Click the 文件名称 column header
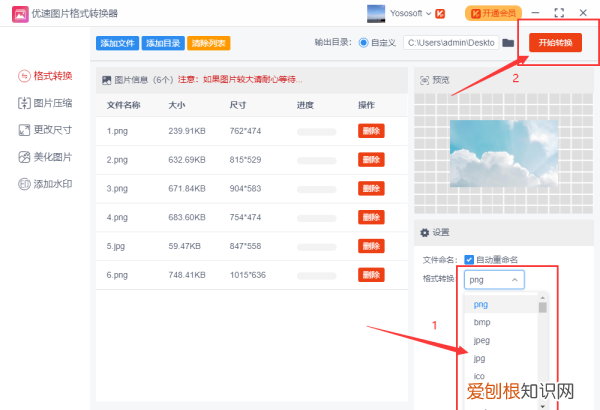This screenshot has height=410, width=600. [123, 105]
